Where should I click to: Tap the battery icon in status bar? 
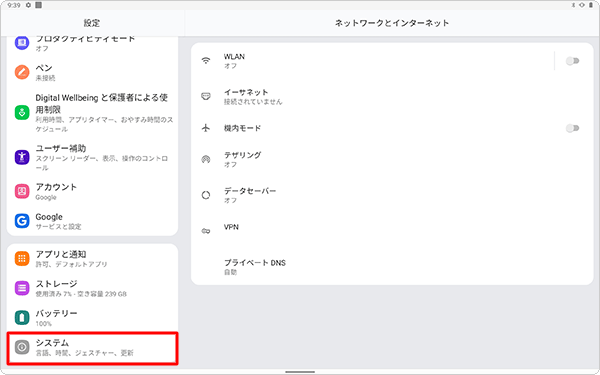tap(590, 5)
